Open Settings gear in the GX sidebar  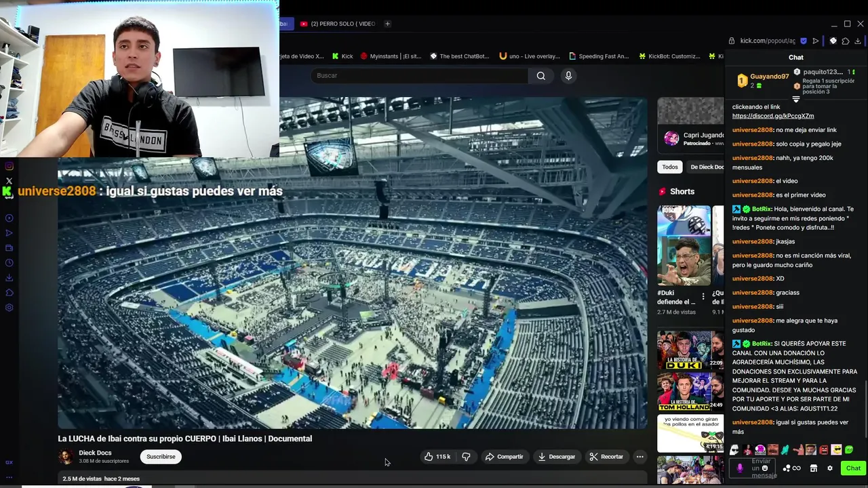coord(9,308)
